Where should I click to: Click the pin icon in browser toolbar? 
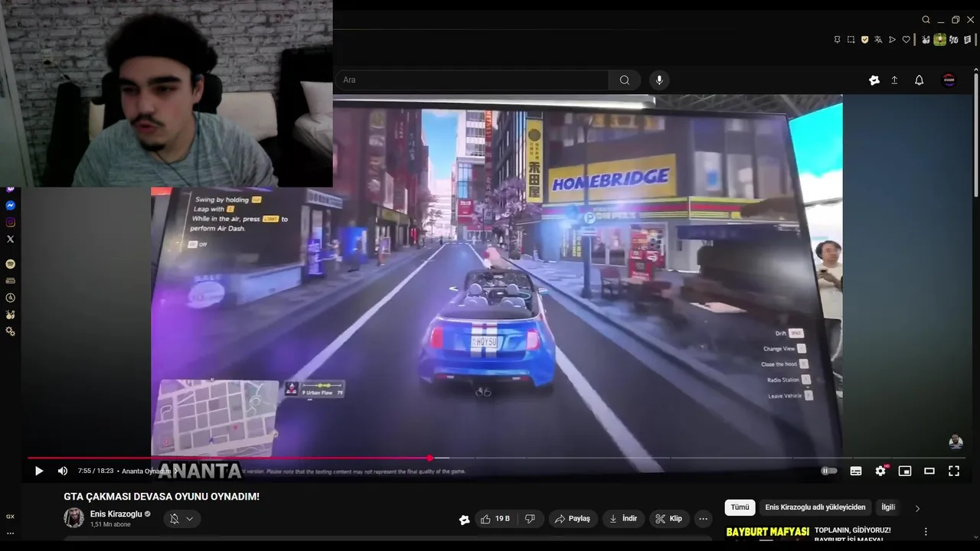click(837, 40)
